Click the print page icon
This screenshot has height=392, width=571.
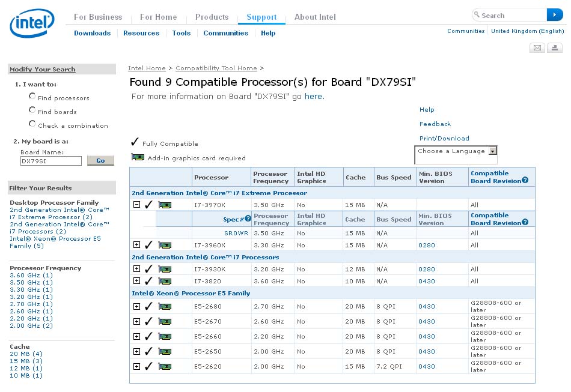point(554,48)
